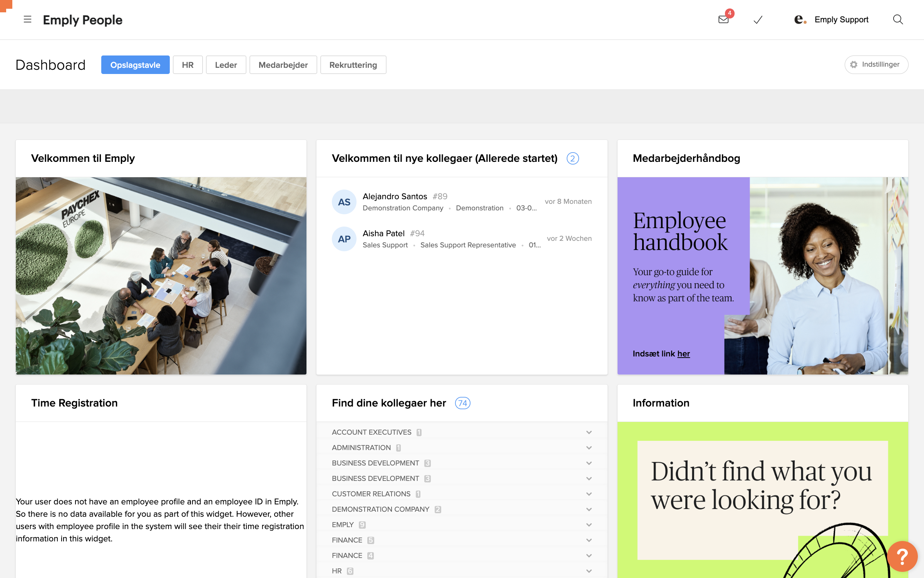The width and height of the screenshot is (924, 578).
Task: Click Alejandro Santos AS avatar
Action: pyautogui.click(x=344, y=202)
